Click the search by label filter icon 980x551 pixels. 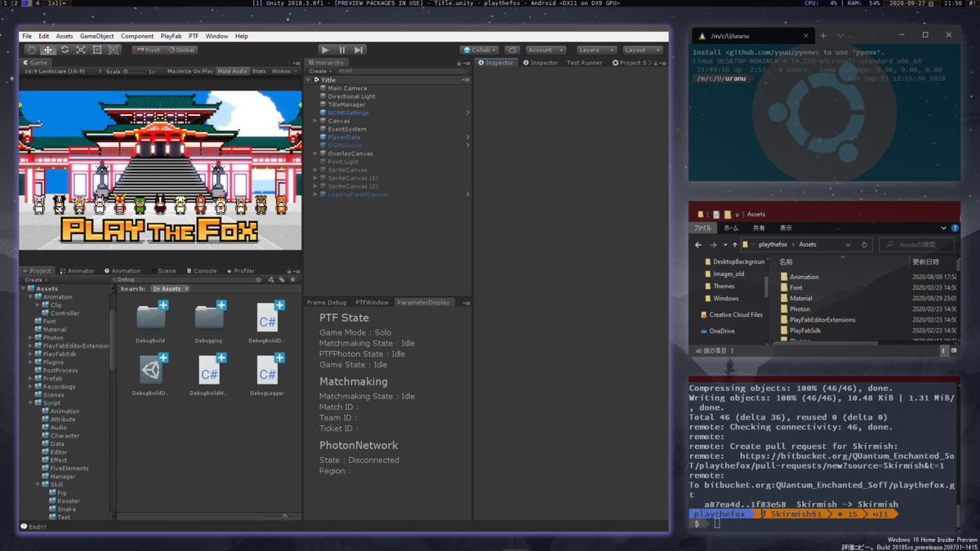point(282,279)
